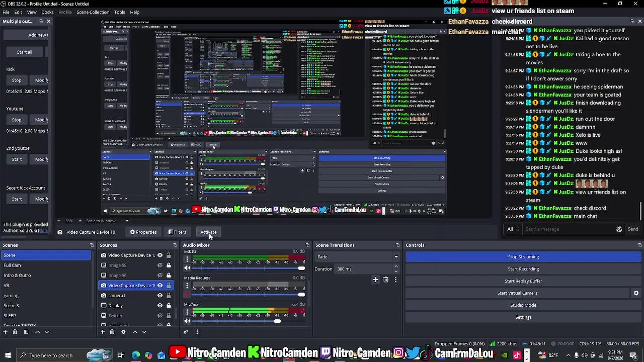
Task: Open scene filters icon in Scenes toolbar
Action: point(26,332)
